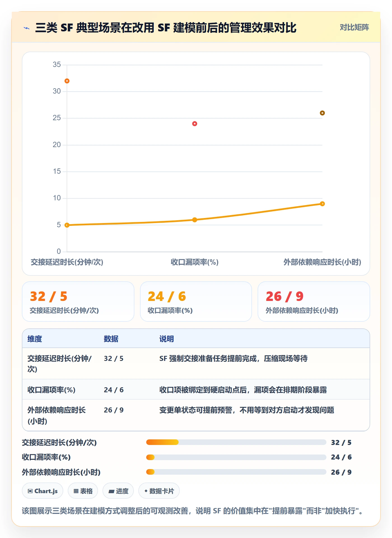Image resolution: width=392 pixels, height=538 pixels.
Task: Click x-axis label 收口漏项率(%) under the chart
Action: pyautogui.click(x=195, y=262)
